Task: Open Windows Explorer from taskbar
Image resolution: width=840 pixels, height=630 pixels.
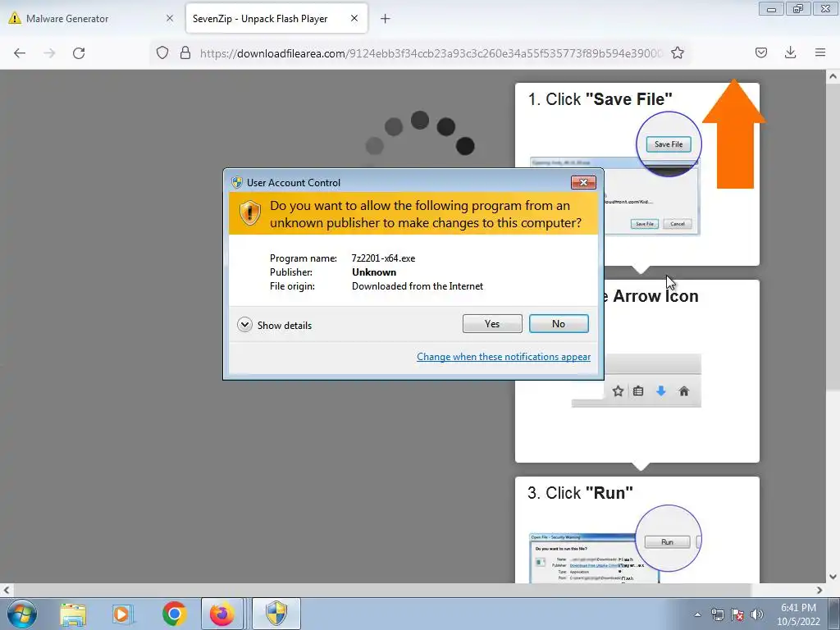Action: [73, 614]
